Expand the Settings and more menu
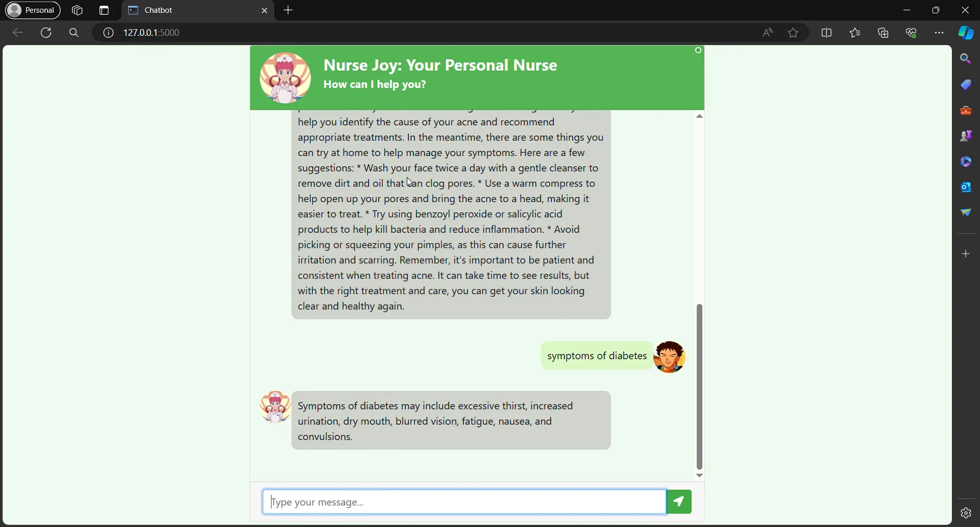The height and width of the screenshot is (527, 980). 940,33
